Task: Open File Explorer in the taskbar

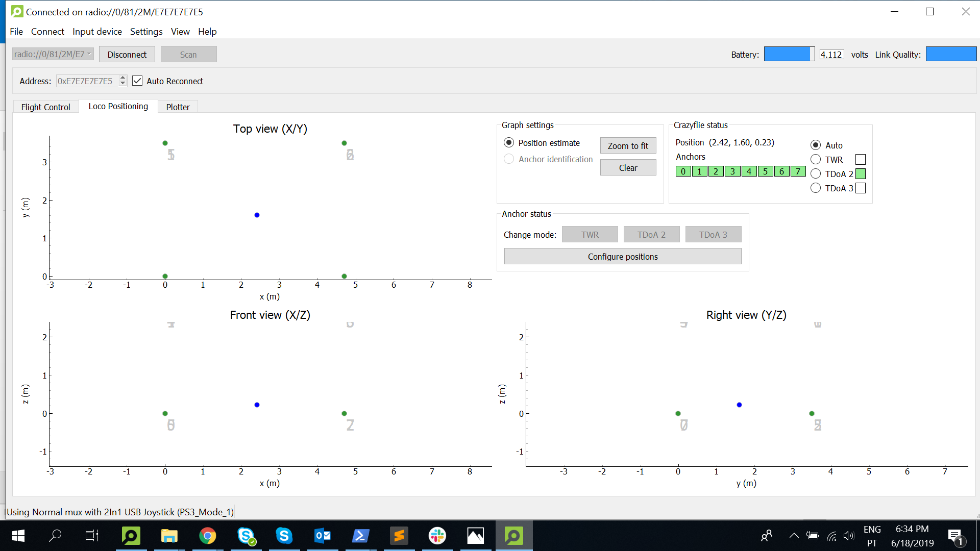Action: pyautogui.click(x=169, y=536)
